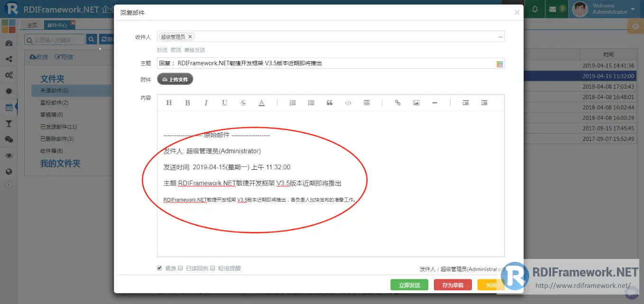The height and width of the screenshot is (304, 644).
Task: Remove 超级管理员 recipient tag
Action: point(190,37)
